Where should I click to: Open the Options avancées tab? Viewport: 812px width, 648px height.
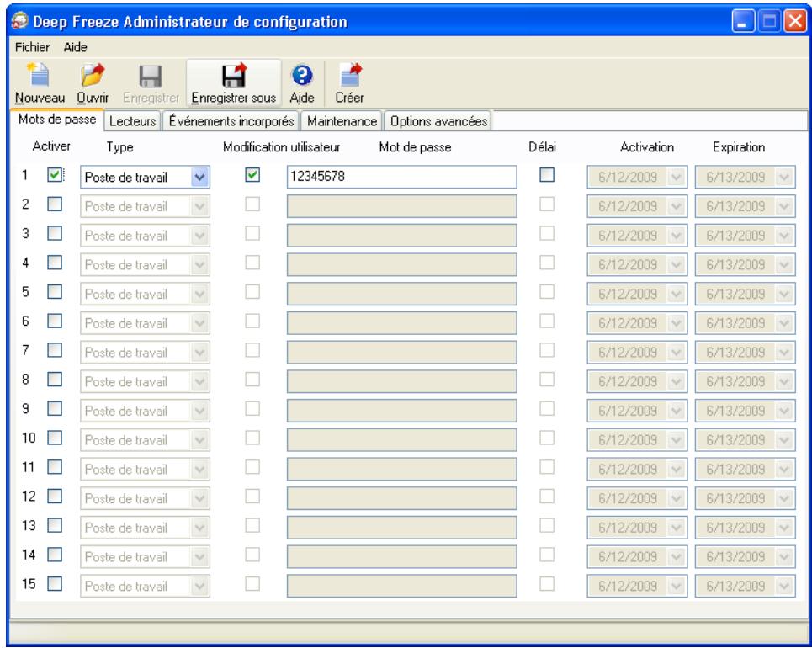[438, 120]
